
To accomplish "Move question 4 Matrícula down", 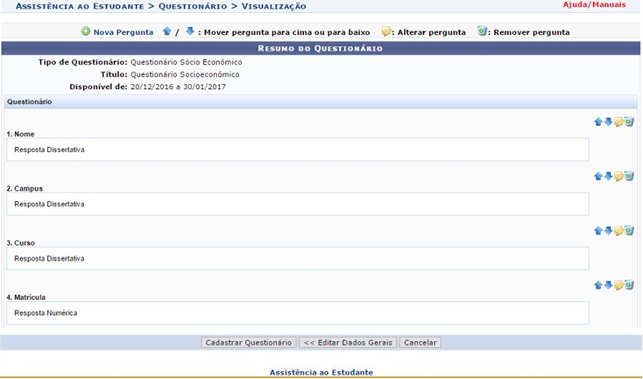I will point(608,285).
